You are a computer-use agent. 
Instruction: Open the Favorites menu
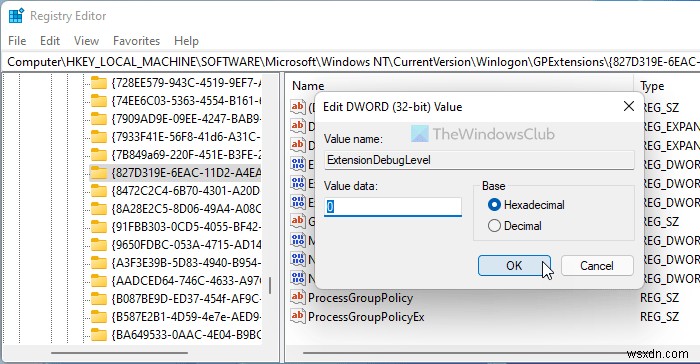point(136,41)
